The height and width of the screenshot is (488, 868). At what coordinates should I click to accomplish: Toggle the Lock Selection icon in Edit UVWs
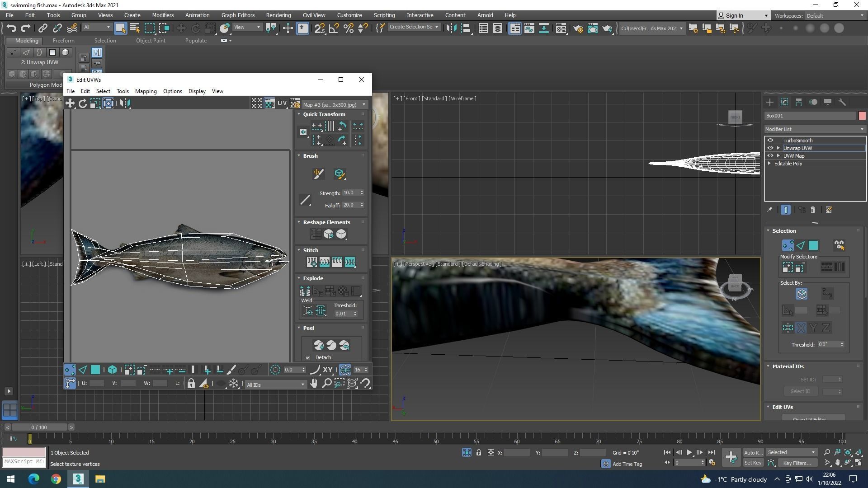point(191,384)
